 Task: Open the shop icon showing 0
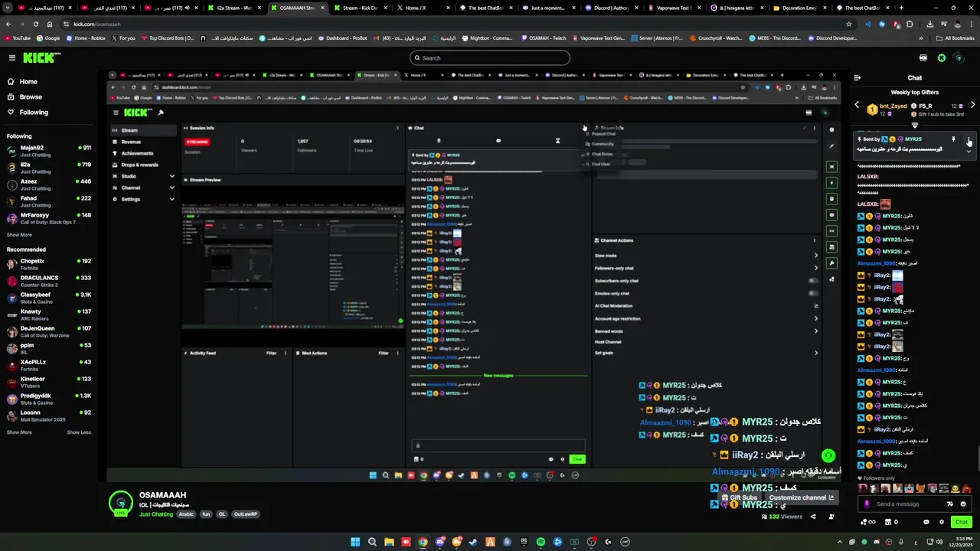pyautogui.click(x=890, y=522)
